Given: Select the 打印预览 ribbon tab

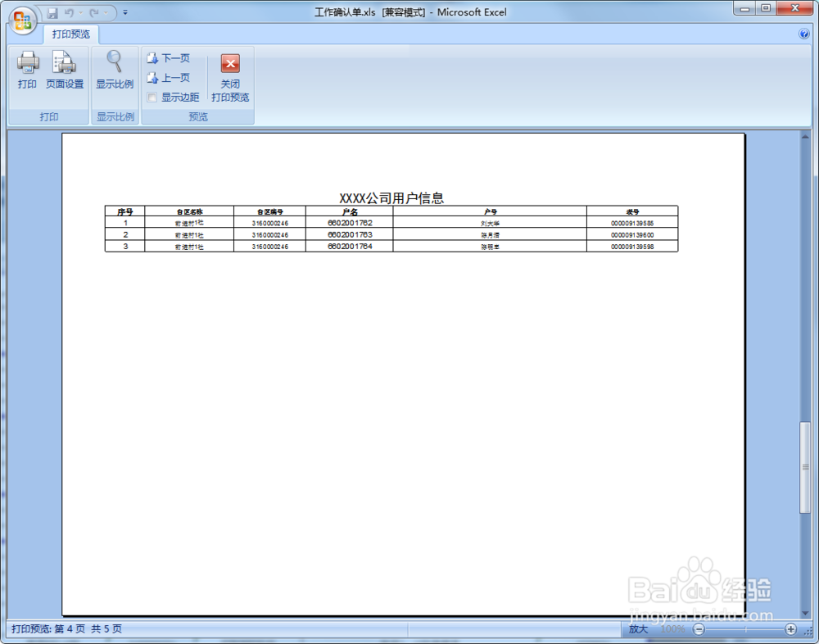Looking at the screenshot, I should pos(71,34).
